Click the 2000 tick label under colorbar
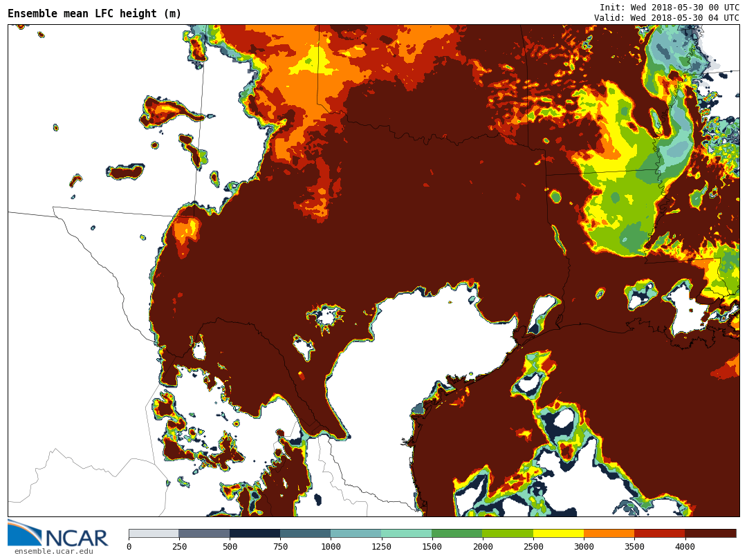747x560 pixels. (x=483, y=547)
